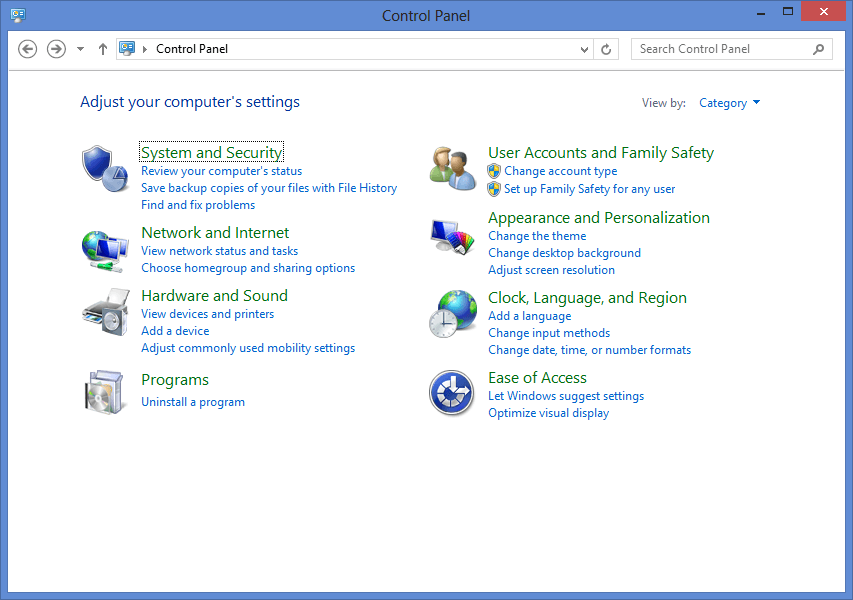Open Choose homegroup and sharing options
853x600 pixels.
click(x=248, y=268)
